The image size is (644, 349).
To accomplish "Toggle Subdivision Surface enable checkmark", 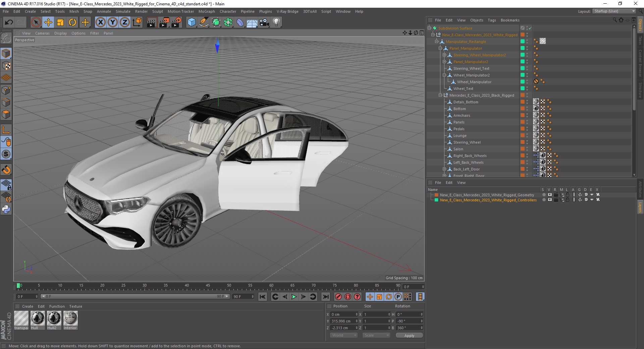I will [x=530, y=28].
